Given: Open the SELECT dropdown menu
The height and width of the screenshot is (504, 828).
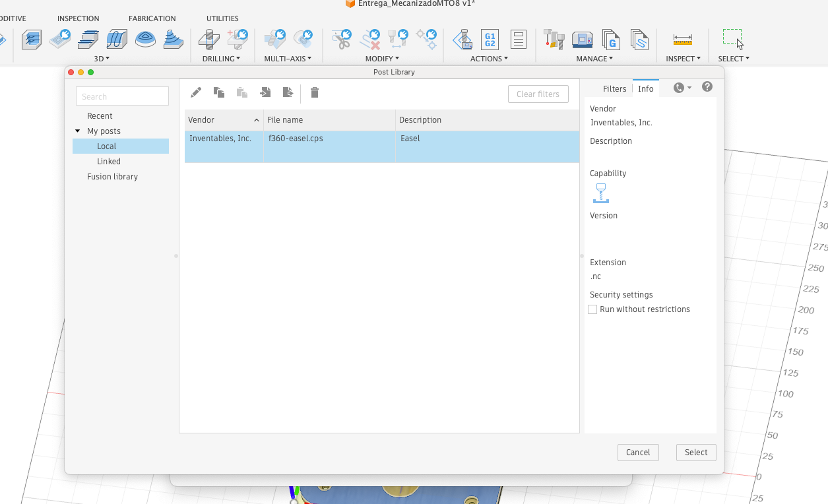Looking at the screenshot, I should coord(734,59).
